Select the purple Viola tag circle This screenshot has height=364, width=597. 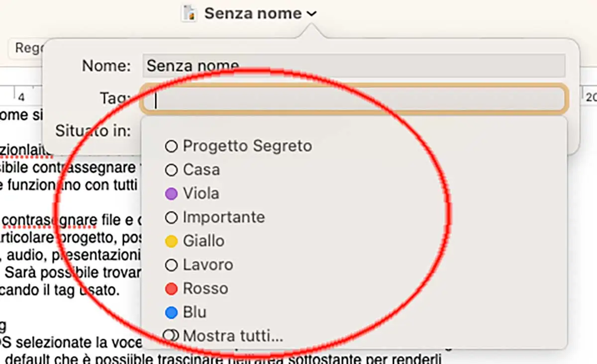171,193
